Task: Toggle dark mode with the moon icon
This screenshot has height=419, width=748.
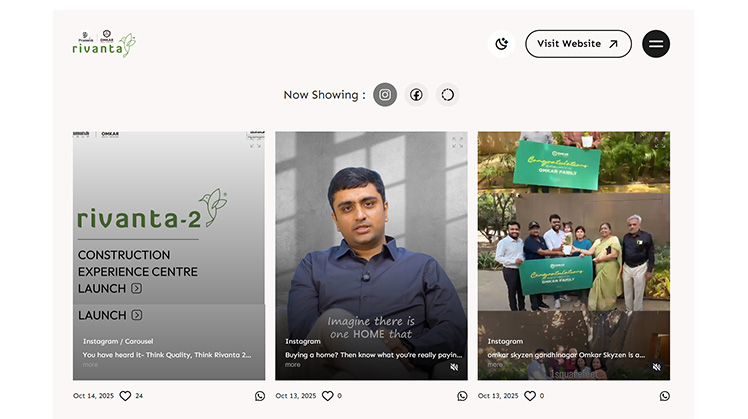Action: [501, 44]
